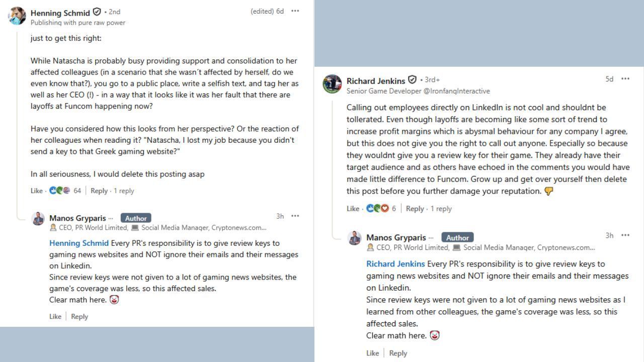
Task: Like Richard Jenkins' comment
Action: click(x=353, y=209)
